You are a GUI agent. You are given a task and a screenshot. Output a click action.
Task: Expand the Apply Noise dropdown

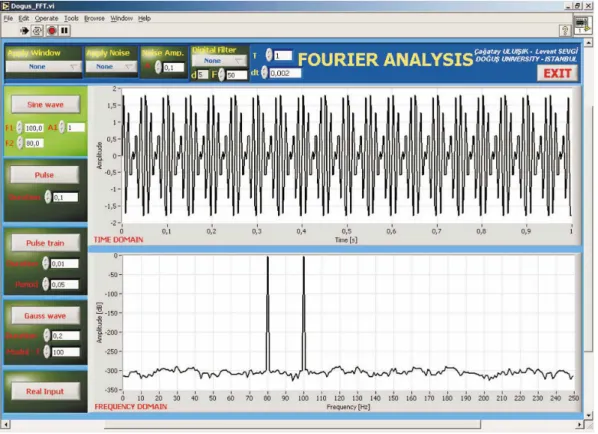point(111,67)
